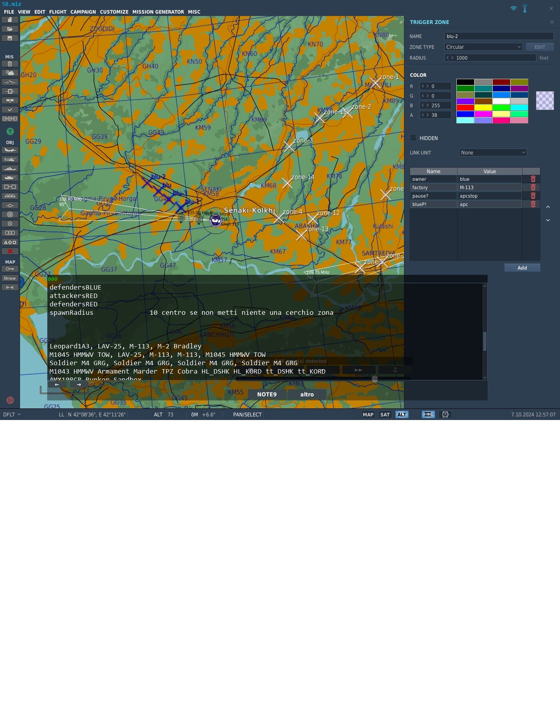
Task: Open the VIEW menu
Action: pyautogui.click(x=24, y=12)
